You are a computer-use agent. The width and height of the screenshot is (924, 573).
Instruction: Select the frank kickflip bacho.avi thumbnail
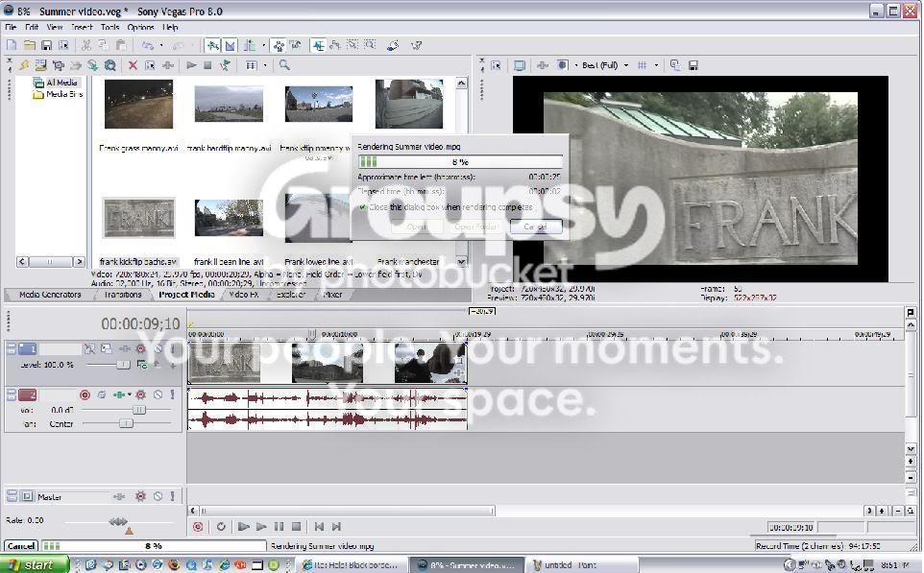pyautogui.click(x=138, y=218)
